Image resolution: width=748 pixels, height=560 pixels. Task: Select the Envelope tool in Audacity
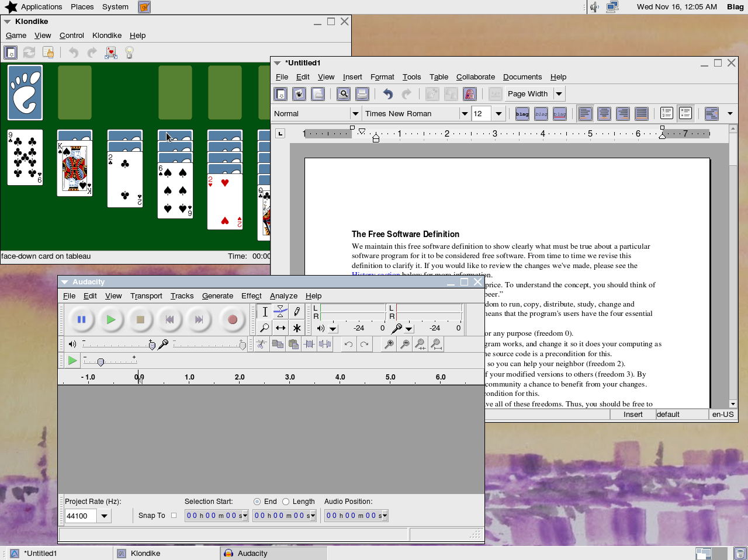coord(280,312)
